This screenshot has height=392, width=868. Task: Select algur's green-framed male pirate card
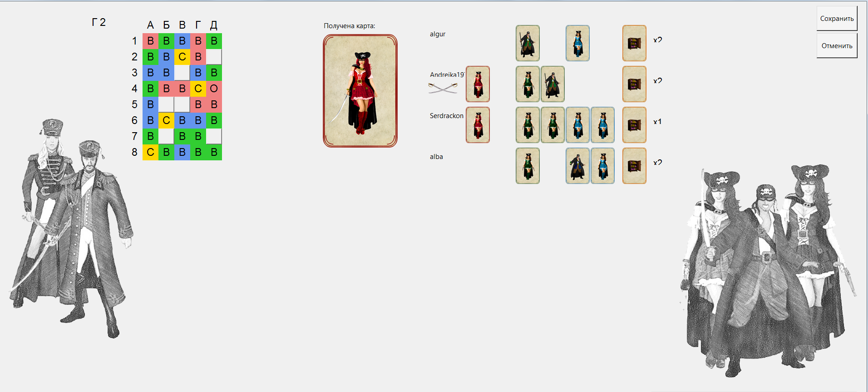[x=528, y=43]
